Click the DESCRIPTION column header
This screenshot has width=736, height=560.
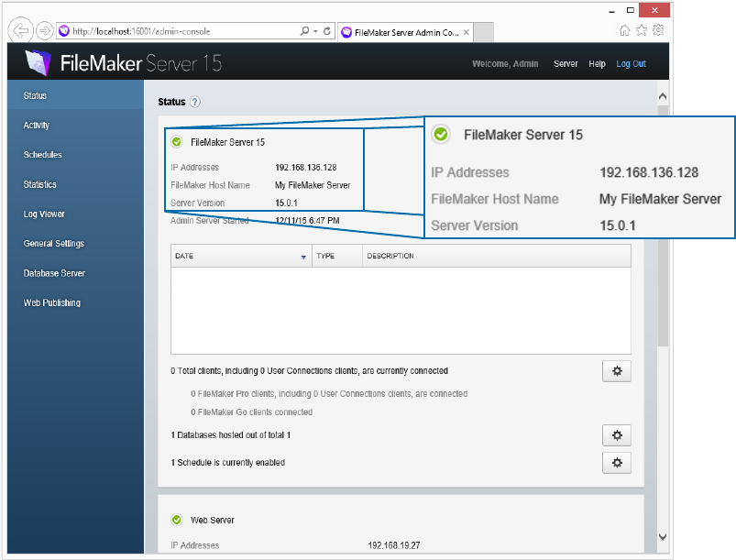(x=497, y=256)
